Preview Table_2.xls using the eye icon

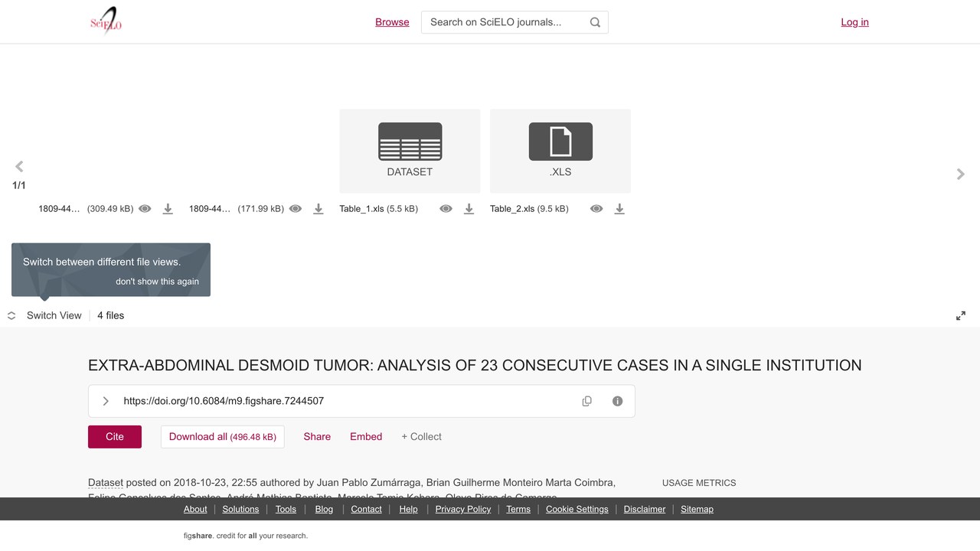(x=596, y=209)
